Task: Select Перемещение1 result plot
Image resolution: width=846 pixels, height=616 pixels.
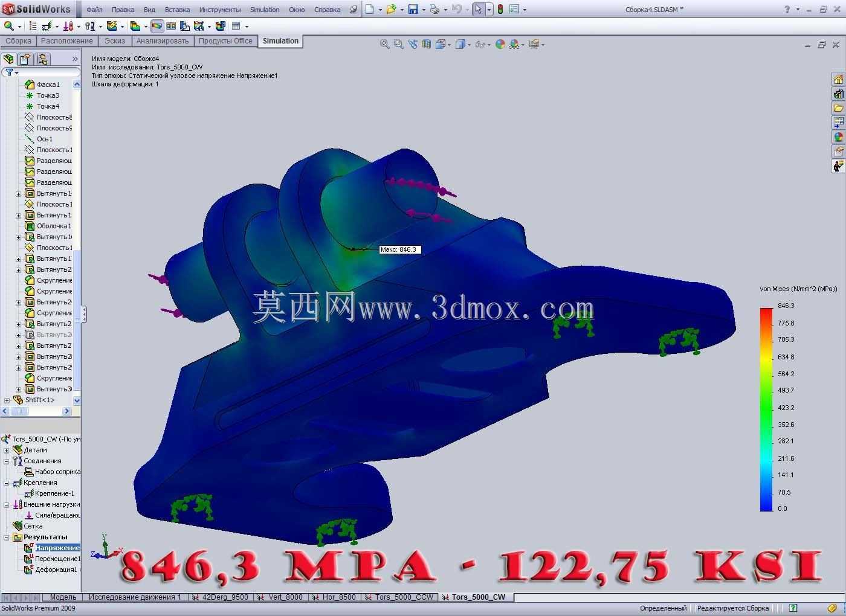Action: 52,559
